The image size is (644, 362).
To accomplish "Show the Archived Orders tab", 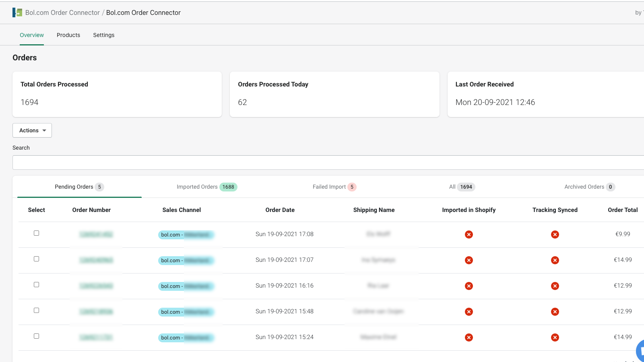I will click(589, 187).
